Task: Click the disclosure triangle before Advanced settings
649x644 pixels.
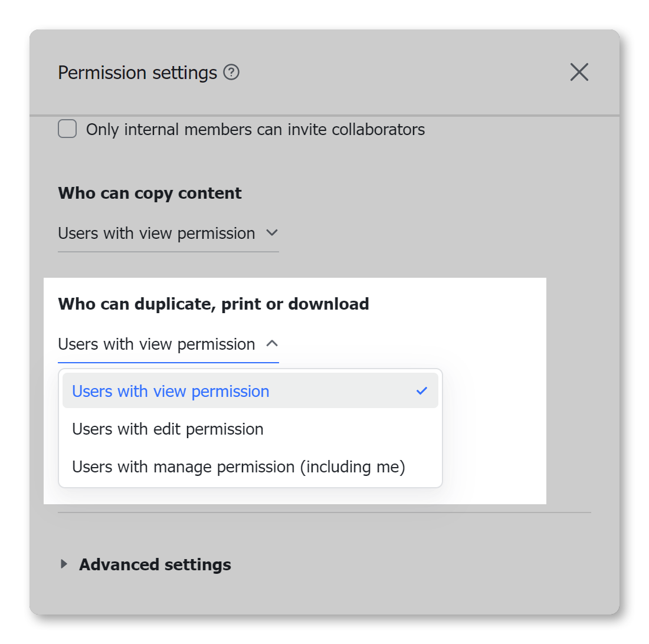Action: [64, 564]
